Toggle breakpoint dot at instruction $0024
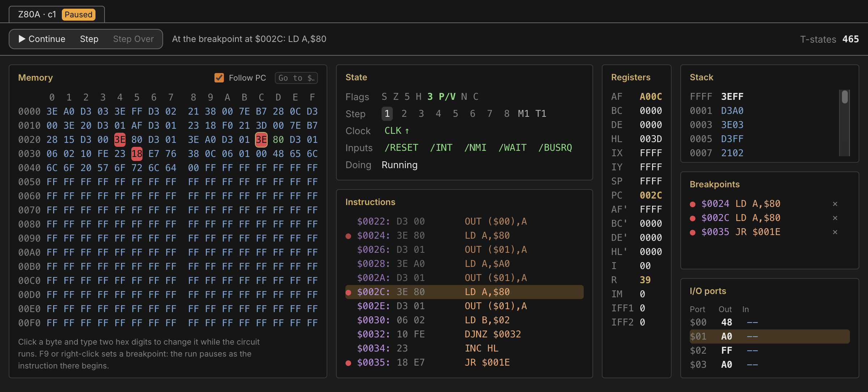 pos(348,236)
